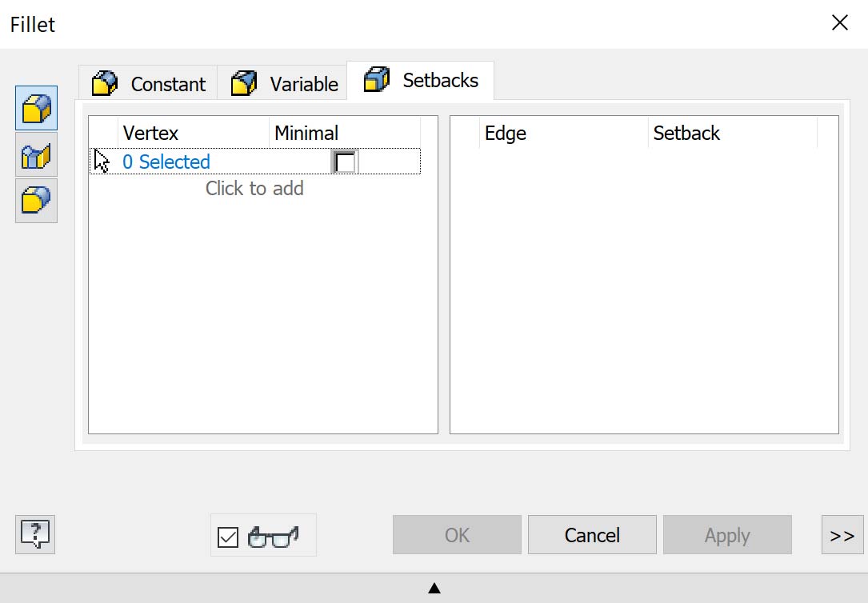Viewport: 868px width, 603px height.
Task: Click the "0 Selected" vertex entry
Action: click(x=166, y=162)
